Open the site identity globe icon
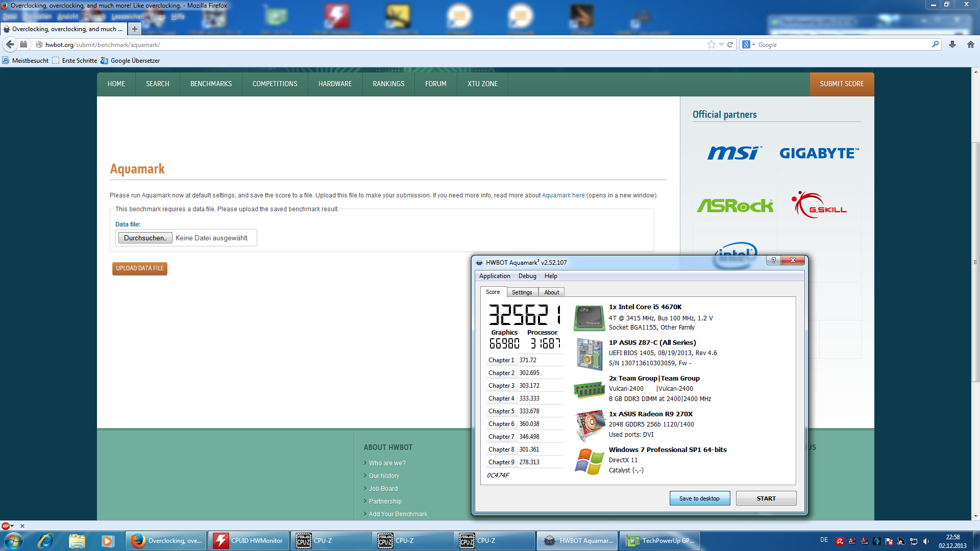Screen dimensions: 980x551 [x=39, y=45]
